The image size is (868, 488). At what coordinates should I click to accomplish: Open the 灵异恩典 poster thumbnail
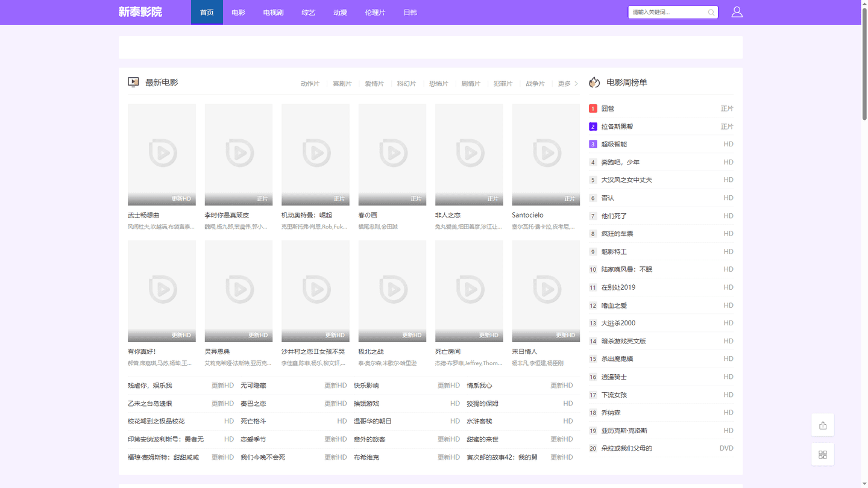pos(239,292)
